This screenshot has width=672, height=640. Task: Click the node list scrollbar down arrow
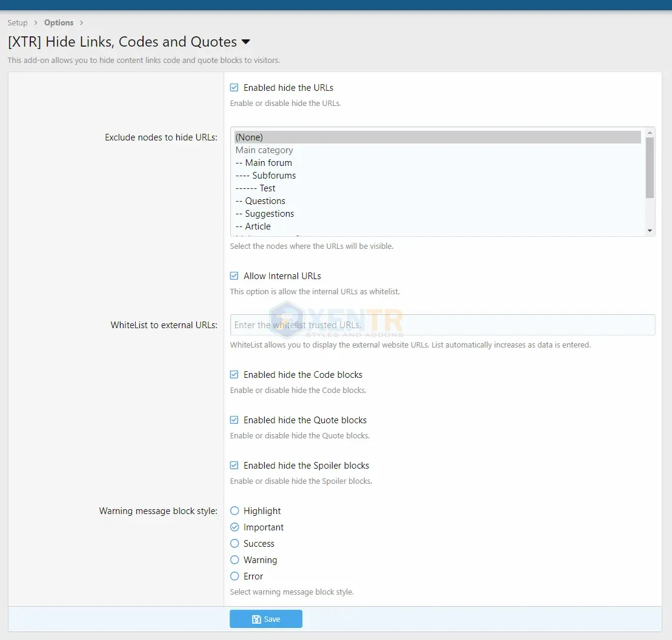pyautogui.click(x=650, y=231)
